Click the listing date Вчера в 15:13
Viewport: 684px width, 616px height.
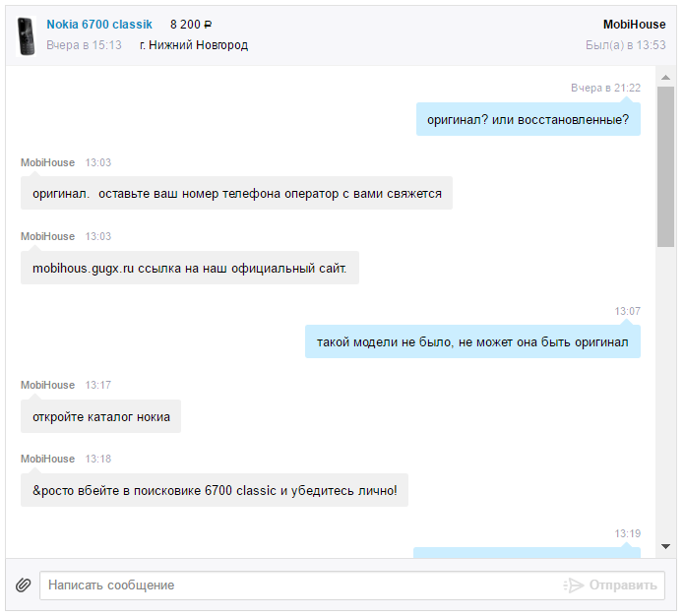tap(85, 45)
